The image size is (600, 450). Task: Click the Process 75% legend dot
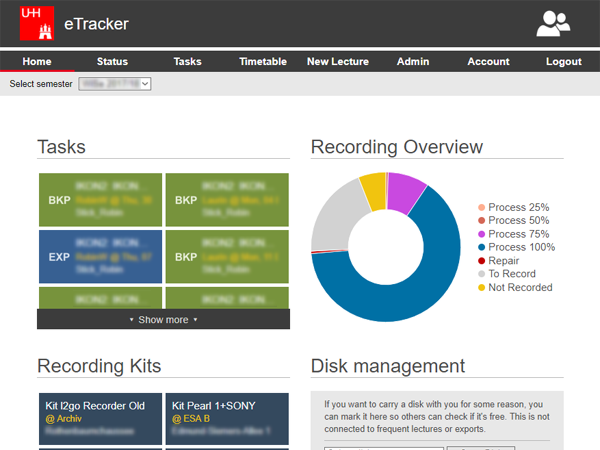(482, 234)
